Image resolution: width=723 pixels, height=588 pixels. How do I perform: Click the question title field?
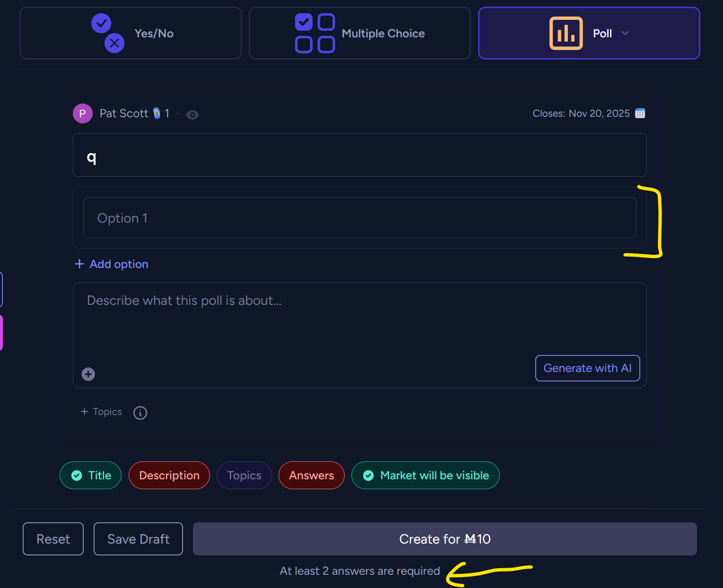[360, 155]
